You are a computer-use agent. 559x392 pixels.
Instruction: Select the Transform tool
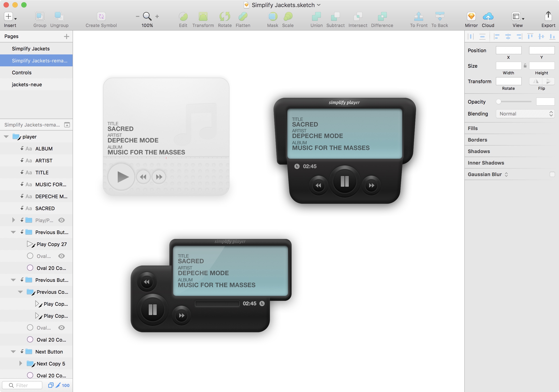point(203,17)
